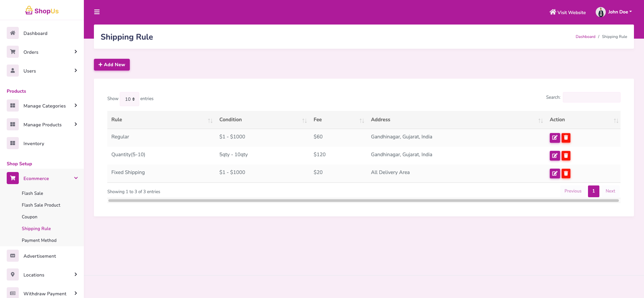Open Payment Method in sidebar
The width and height of the screenshot is (644, 298).
click(39, 240)
